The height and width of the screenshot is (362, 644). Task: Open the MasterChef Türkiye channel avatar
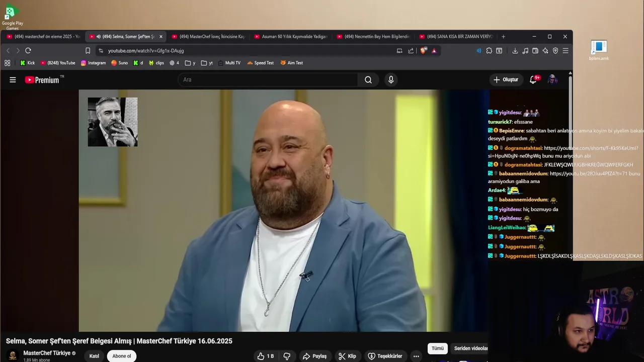tap(13, 355)
